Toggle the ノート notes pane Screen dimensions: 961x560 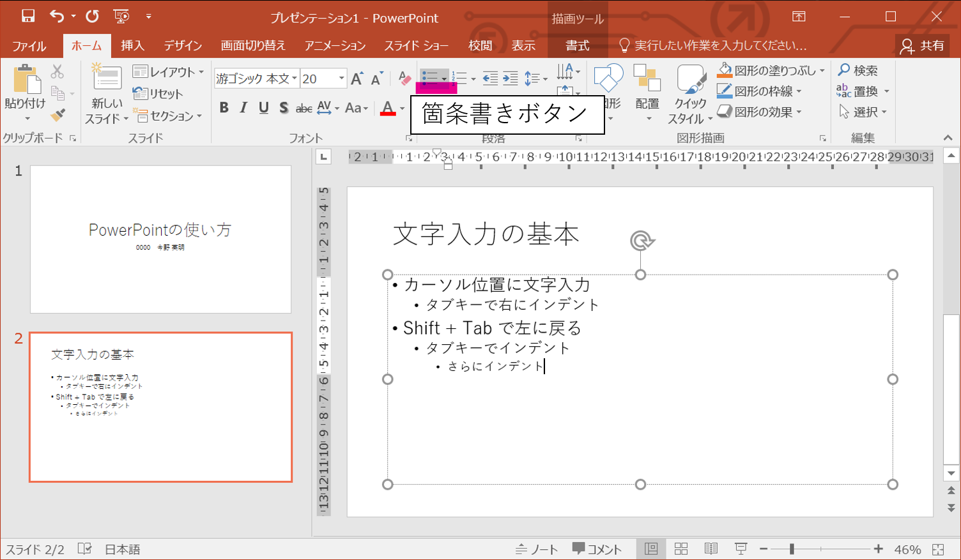click(537, 549)
